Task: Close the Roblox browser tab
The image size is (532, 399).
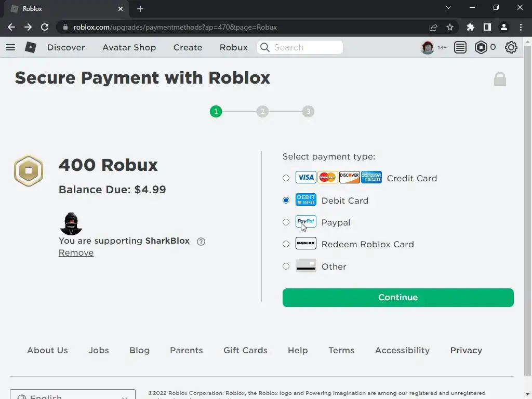Action: pyautogui.click(x=121, y=9)
